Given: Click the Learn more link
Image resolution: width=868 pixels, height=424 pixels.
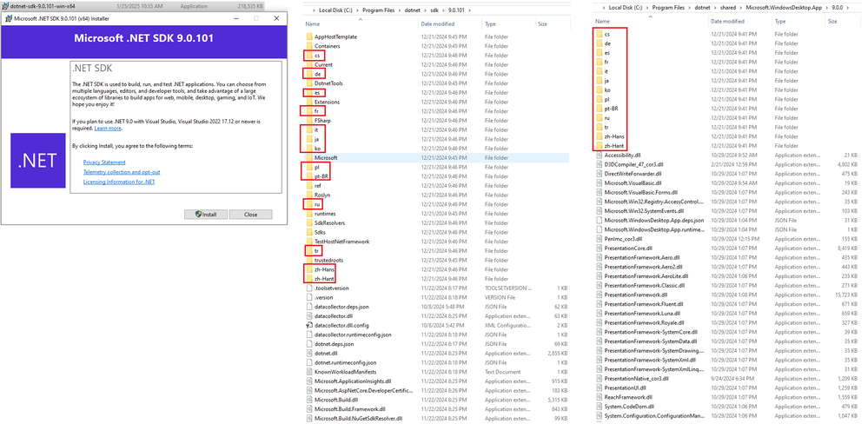Looking at the screenshot, I should point(108,129).
